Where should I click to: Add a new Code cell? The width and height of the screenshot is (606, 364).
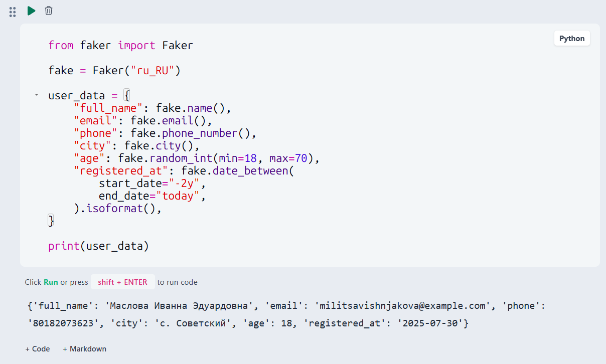[38, 349]
